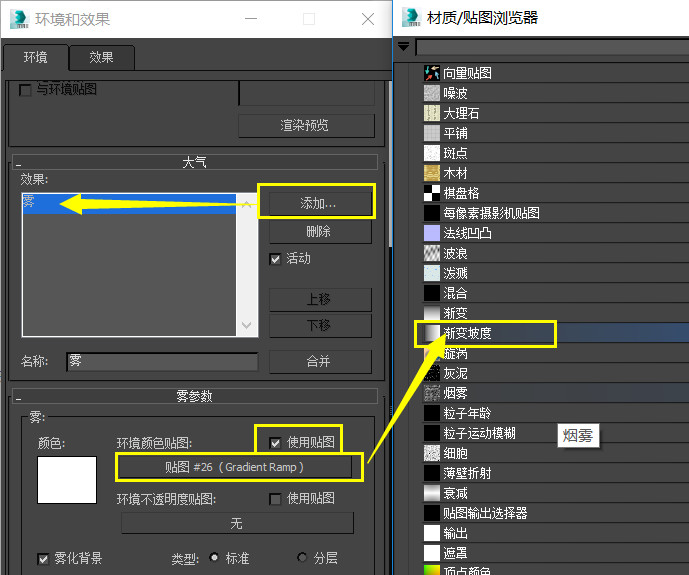The height and width of the screenshot is (575, 689).
Task: Click the 渐变坡度 gradient ramp icon
Action: (432, 333)
